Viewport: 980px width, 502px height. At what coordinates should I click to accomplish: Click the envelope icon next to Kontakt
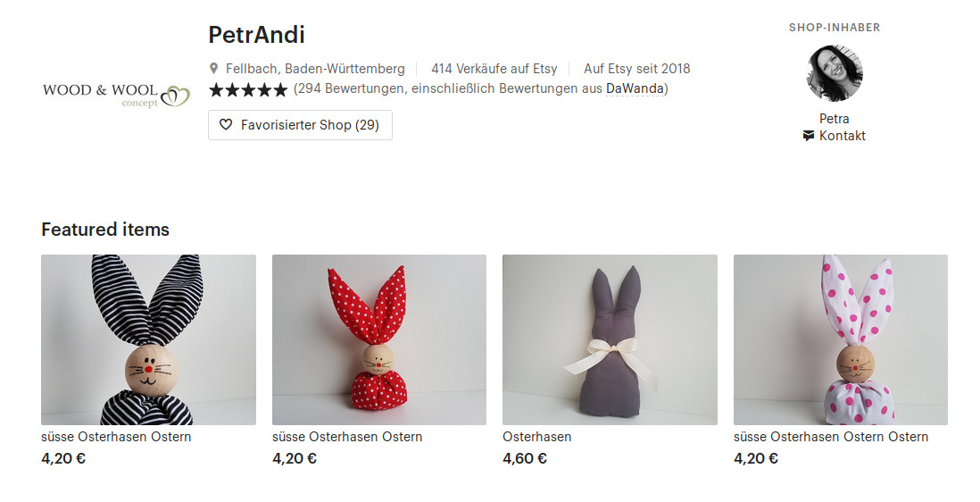click(809, 136)
